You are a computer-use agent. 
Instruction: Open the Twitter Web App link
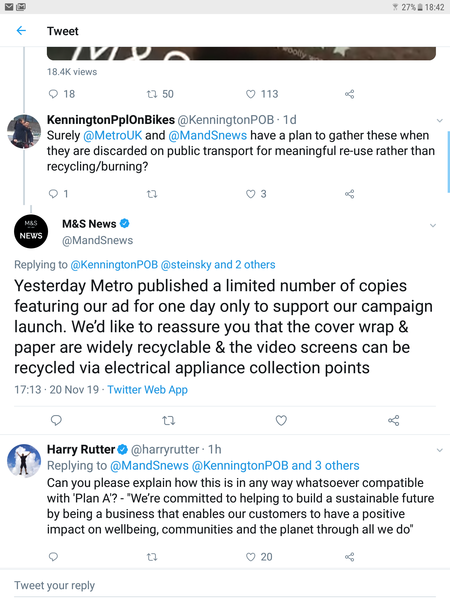147,390
